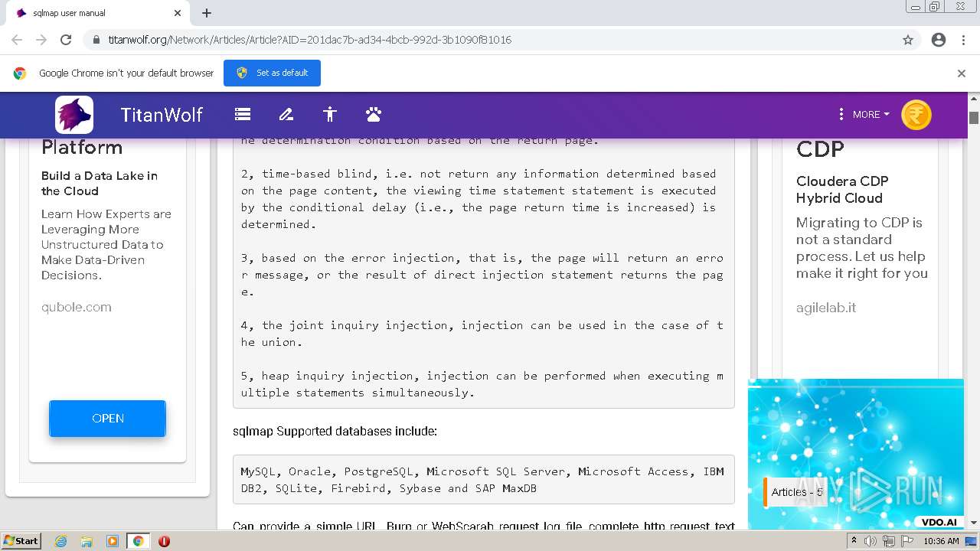Click the blue OPEN ad button
The height and width of the screenshot is (551, 980).
pyautogui.click(x=107, y=419)
